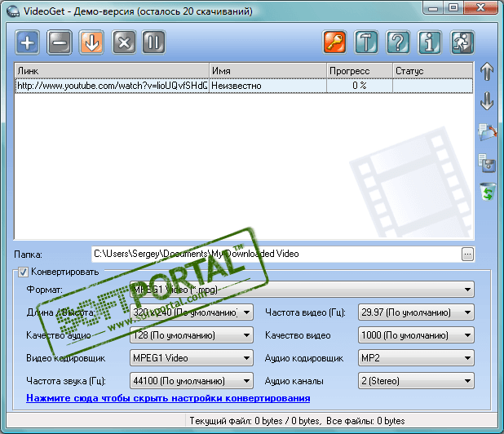
Task: Open the Частота видео (Гц) dropdown
Action: 416,312
